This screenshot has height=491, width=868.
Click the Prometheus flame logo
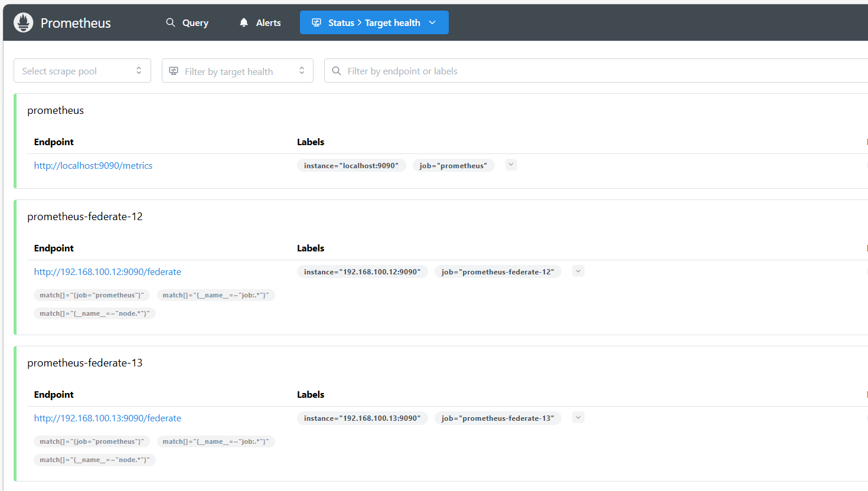point(24,22)
